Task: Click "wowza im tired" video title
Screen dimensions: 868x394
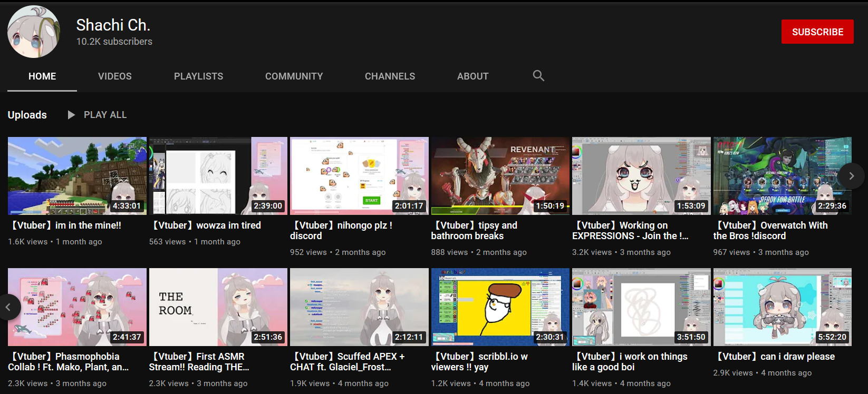Action: (207, 225)
